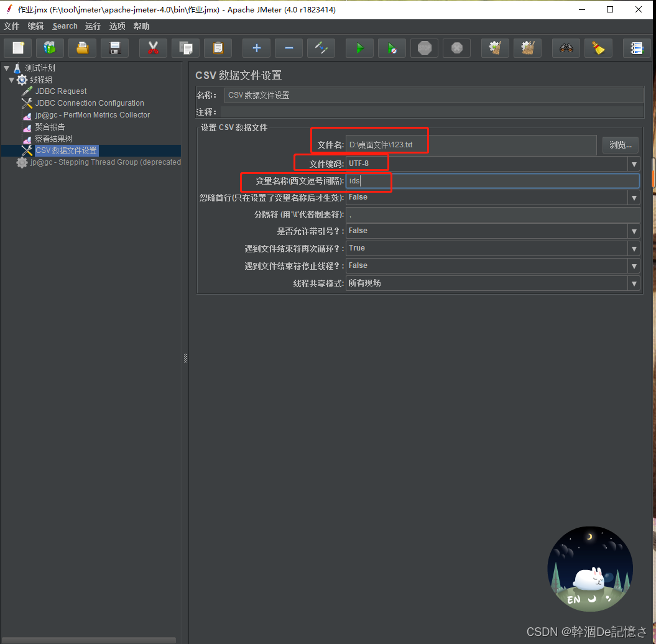
Task: Select JDBC Connection Configuration node
Action: click(90, 103)
